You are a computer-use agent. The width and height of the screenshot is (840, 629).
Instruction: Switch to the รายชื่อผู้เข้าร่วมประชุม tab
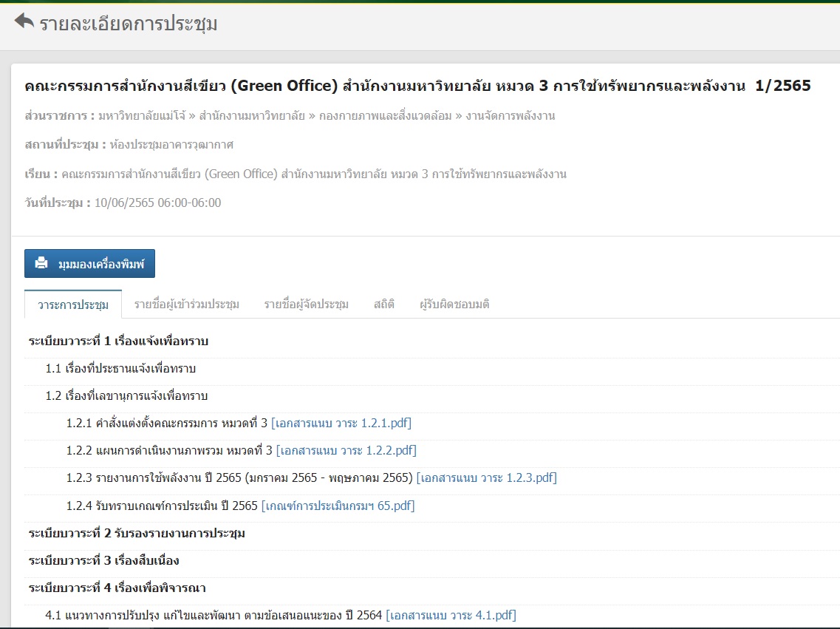point(186,305)
